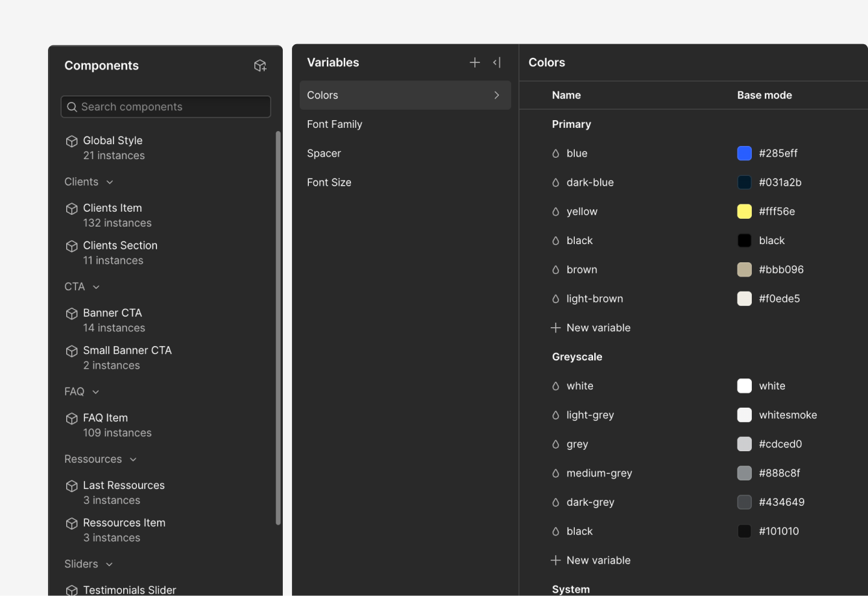868x596 pixels.
Task: Click the #f0ede5 light-brown value
Action: [780, 299]
